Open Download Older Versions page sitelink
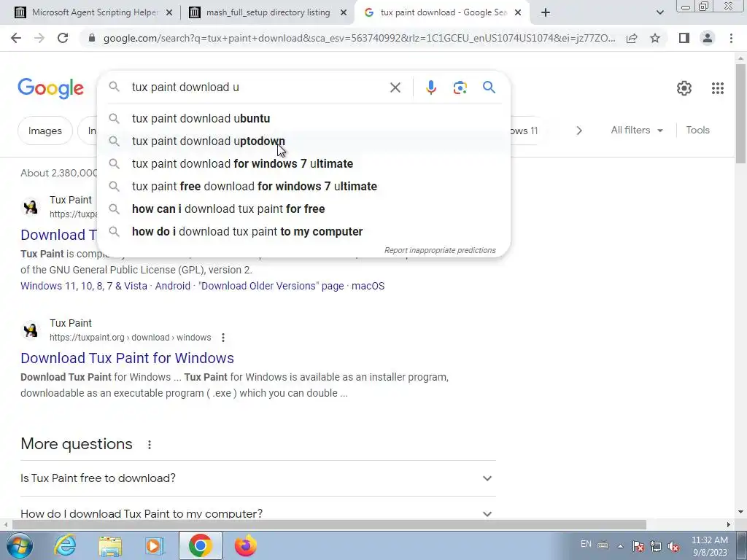This screenshot has height=560, width=747. click(x=271, y=286)
